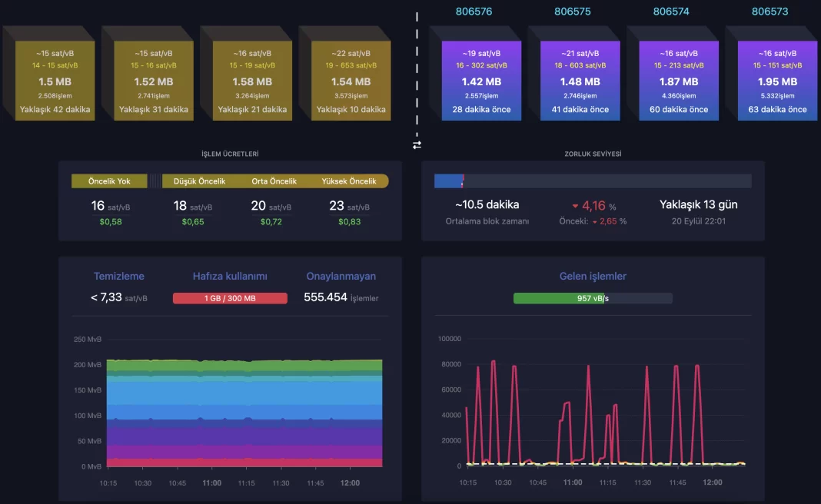Open the 1.87 MB block mined 60 minutes ago
The height and width of the screenshot is (504, 821).
coord(679,81)
